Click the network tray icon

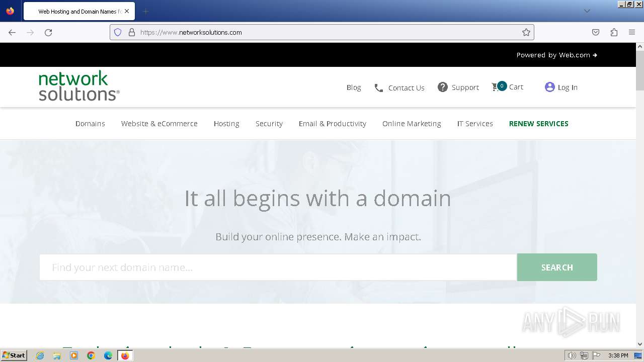(x=584, y=355)
